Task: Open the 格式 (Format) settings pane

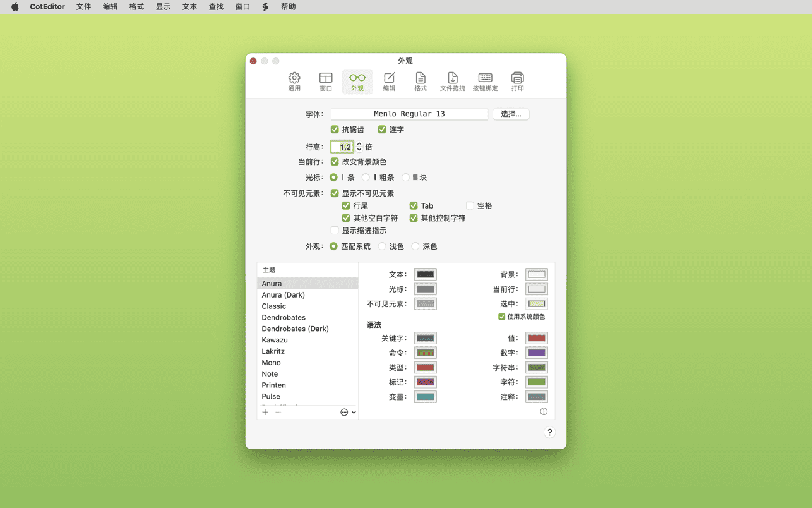Action: click(421, 82)
